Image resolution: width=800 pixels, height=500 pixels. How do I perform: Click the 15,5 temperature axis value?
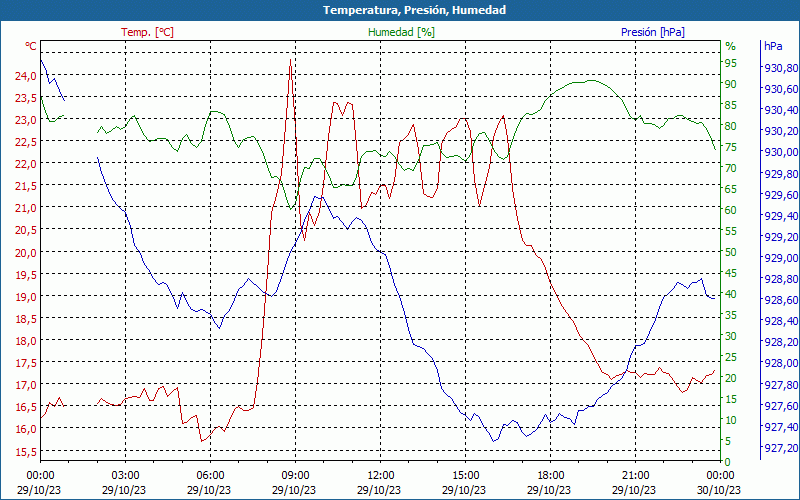[26, 452]
